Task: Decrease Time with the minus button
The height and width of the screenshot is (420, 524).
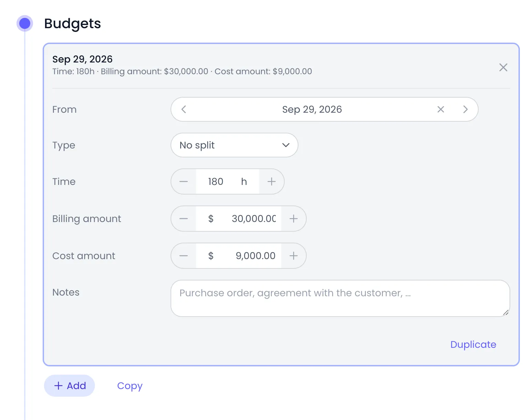Action: [x=184, y=181]
